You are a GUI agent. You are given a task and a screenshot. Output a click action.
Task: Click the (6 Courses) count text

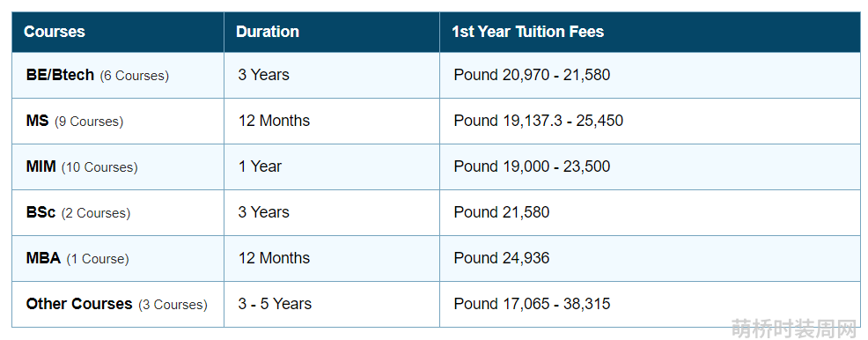pos(134,76)
